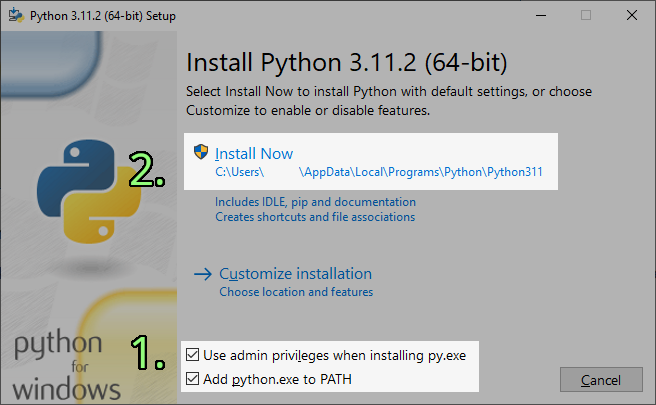Cancel the Python setup
The height and width of the screenshot is (405, 656).
pos(601,380)
